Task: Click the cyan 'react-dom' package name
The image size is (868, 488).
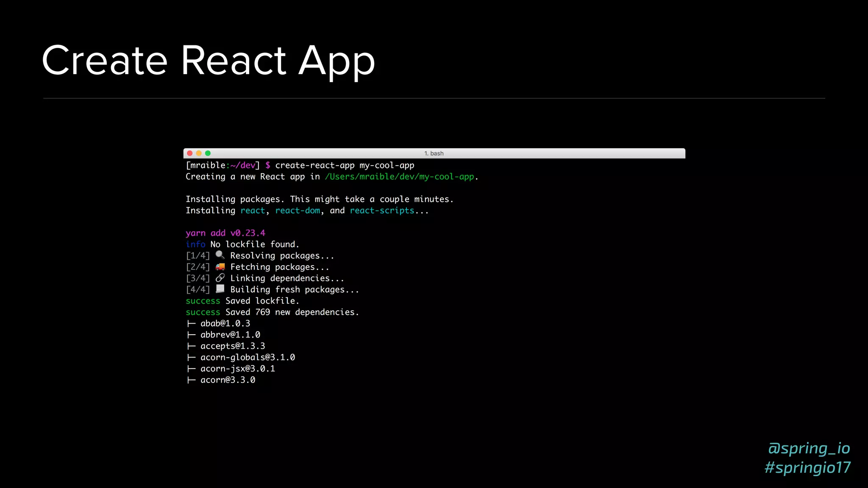Action: point(298,211)
